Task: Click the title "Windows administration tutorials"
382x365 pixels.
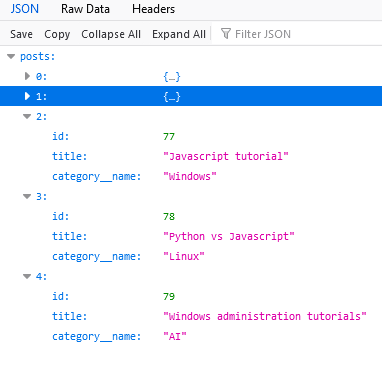Action: [x=265, y=316]
